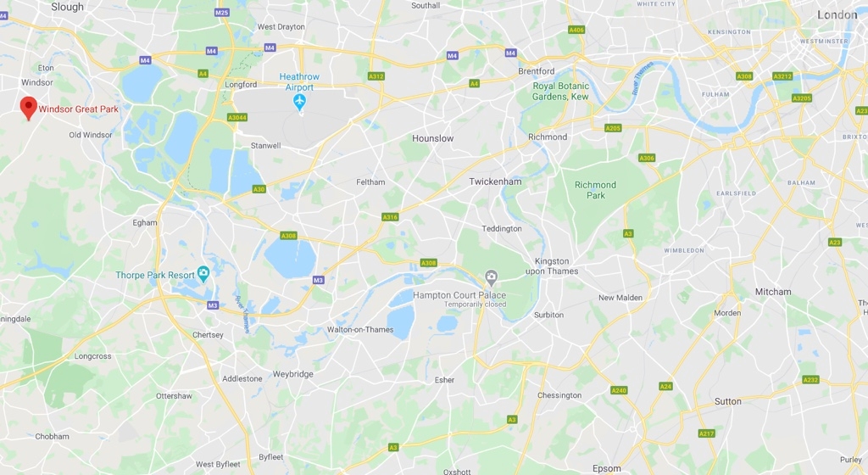Select the A3044 road shield
Screen dimensions: 868x475
(x=237, y=117)
